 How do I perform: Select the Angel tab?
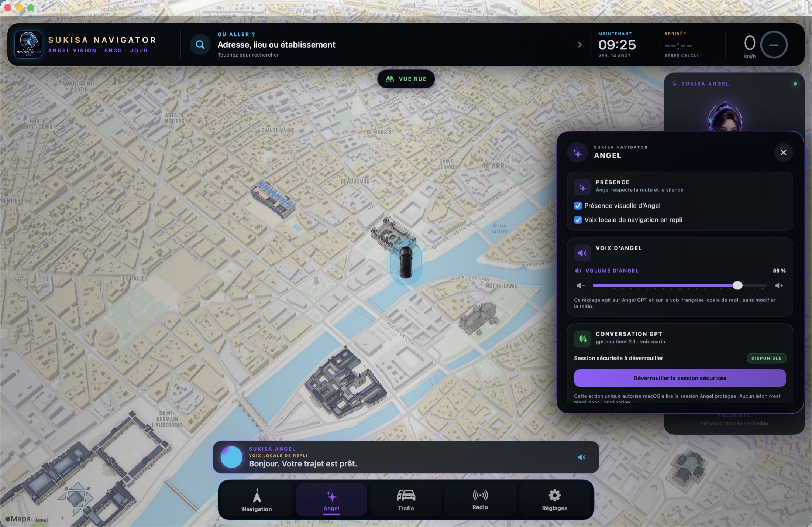(331, 500)
